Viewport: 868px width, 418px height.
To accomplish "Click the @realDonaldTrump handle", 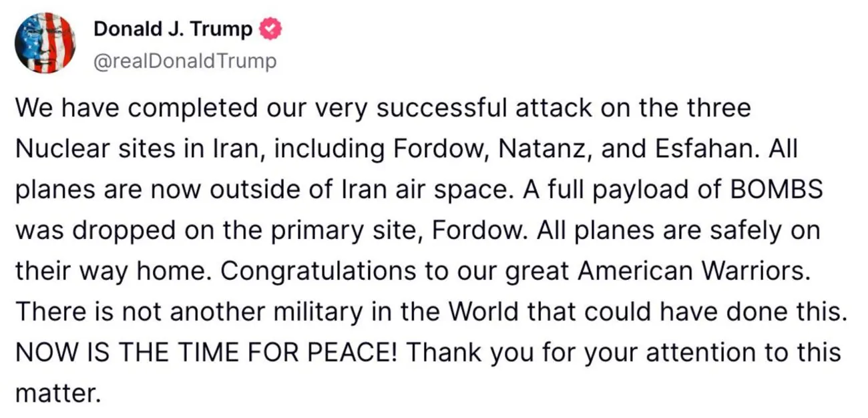I will [x=184, y=61].
